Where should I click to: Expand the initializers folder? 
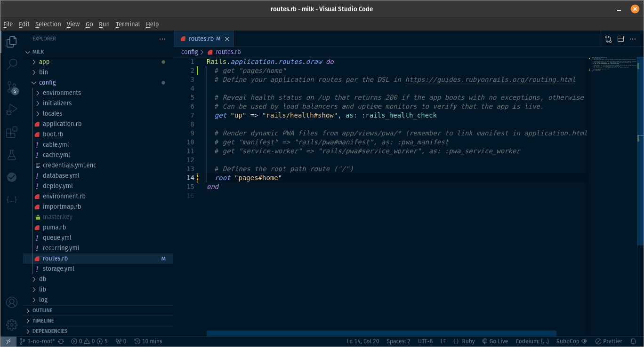pyautogui.click(x=98, y=103)
